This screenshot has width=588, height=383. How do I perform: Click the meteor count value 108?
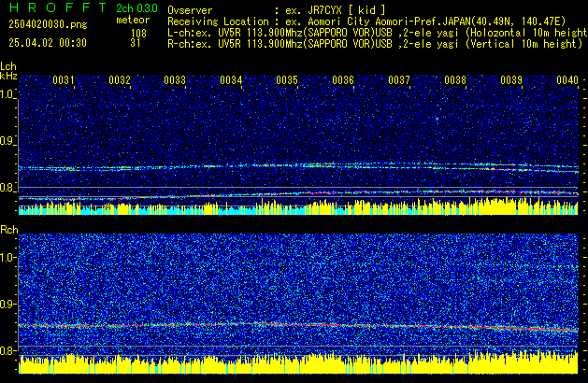[138, 33]
